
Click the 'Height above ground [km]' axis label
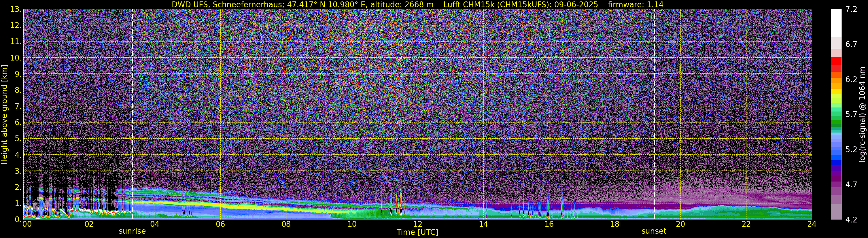pyautogui.click(x=4, y=114)
